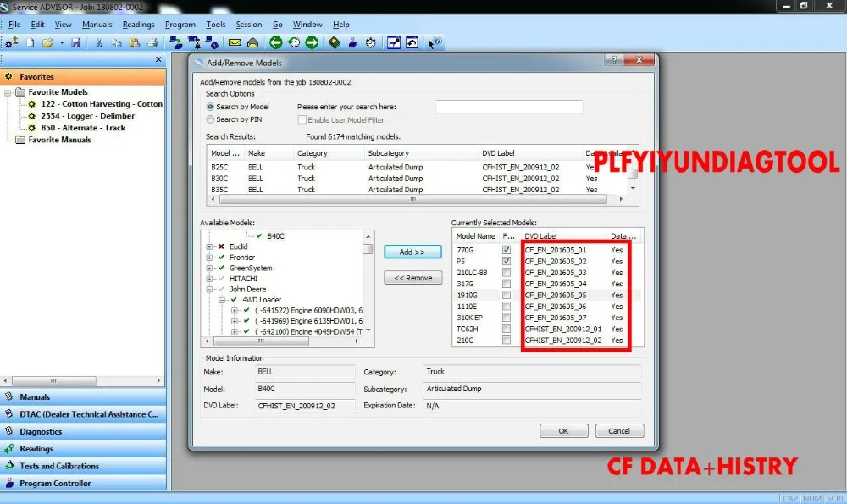Image resolution: width=847 pixels, height=504 pixels.
Task: Click the undo window restore icon
Action: coord(412,42)
